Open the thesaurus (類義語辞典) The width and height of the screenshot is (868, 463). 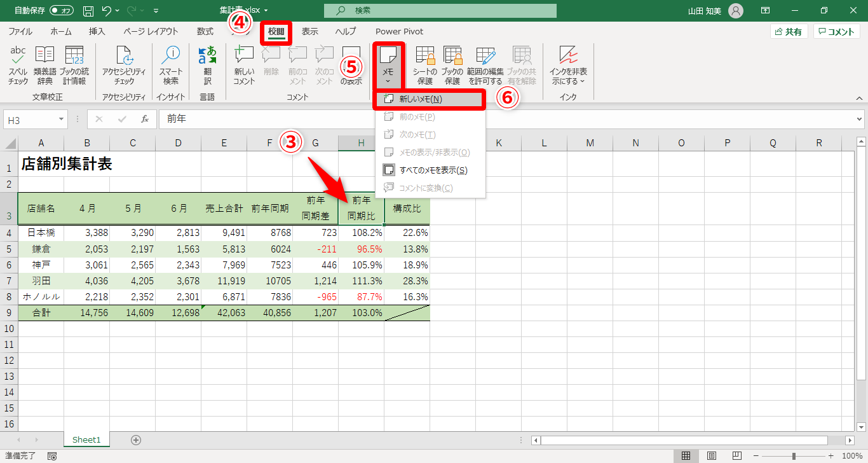point(44,65)
